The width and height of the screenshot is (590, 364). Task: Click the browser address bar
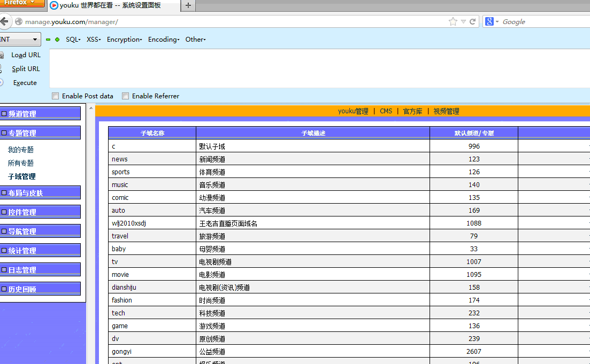(x=233, y=22)
